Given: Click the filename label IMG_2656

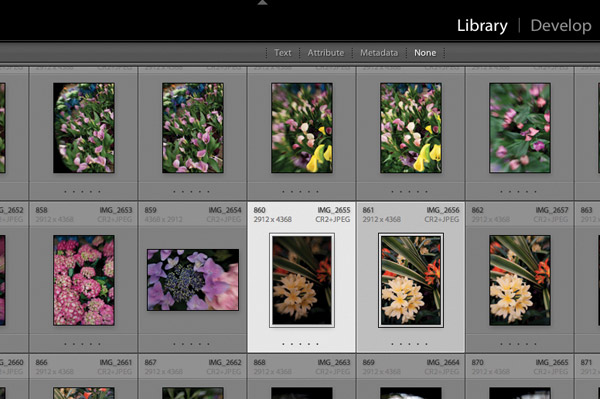Looking at the screenshot, I should [x=443, y=210].
